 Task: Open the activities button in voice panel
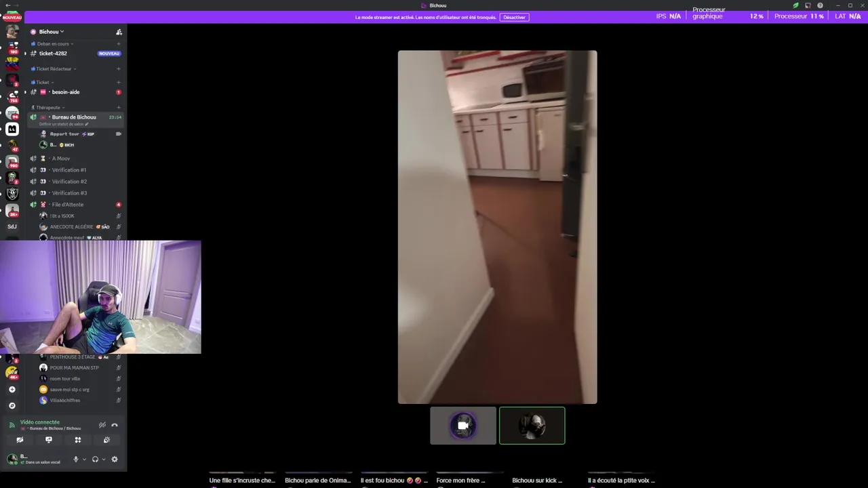pos(78,440)
